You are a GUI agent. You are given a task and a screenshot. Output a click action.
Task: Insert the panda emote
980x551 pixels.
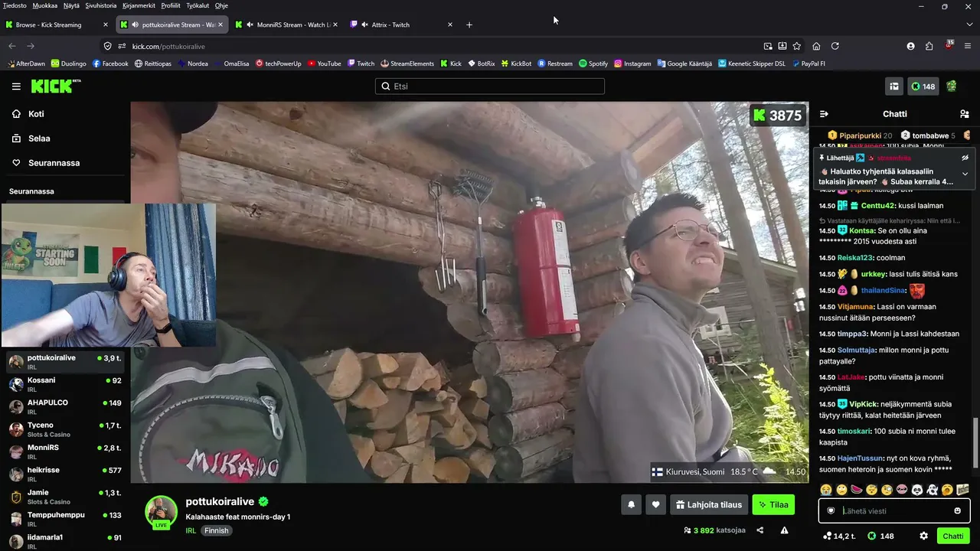click(917, 490)
